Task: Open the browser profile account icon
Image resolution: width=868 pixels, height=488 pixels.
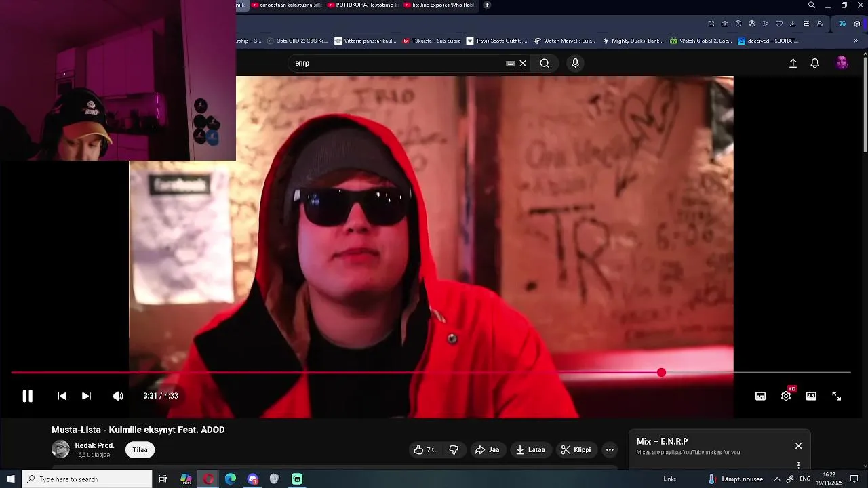Action: 820,24
